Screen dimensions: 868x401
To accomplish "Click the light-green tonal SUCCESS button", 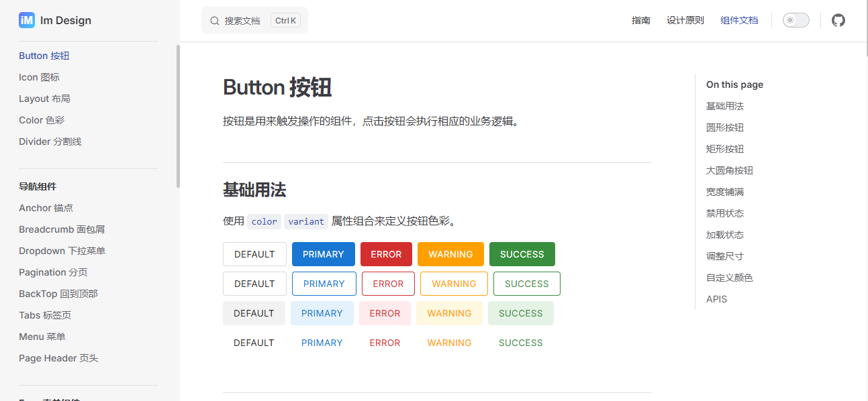I will 521,313.
